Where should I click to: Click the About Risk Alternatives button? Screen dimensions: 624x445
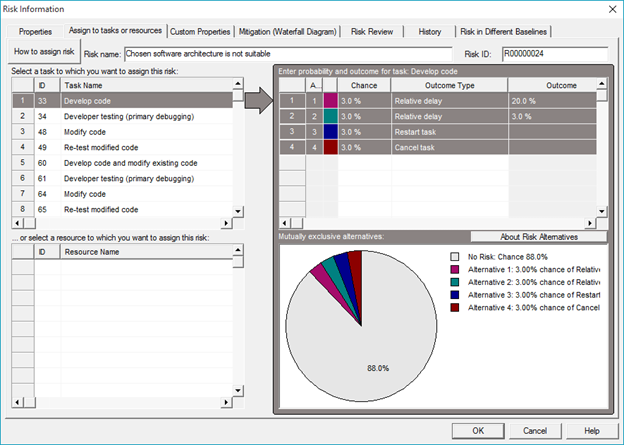539,237
